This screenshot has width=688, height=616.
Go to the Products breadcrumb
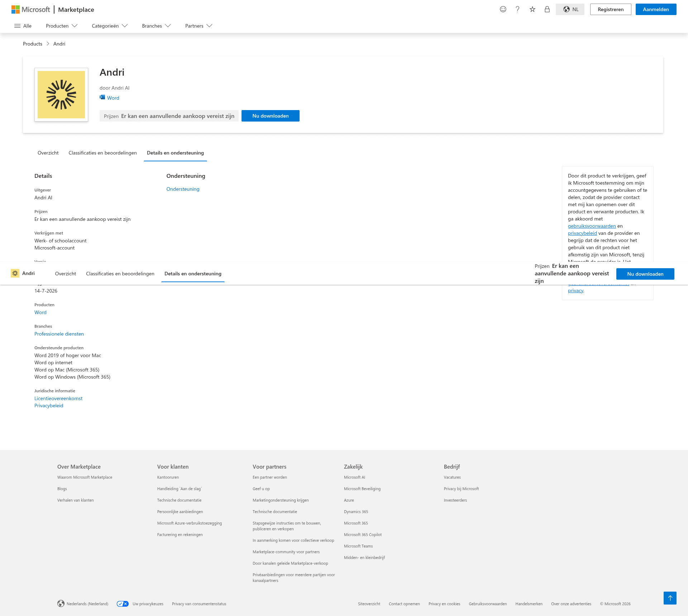pyautogui.click(x=33, y=44)
